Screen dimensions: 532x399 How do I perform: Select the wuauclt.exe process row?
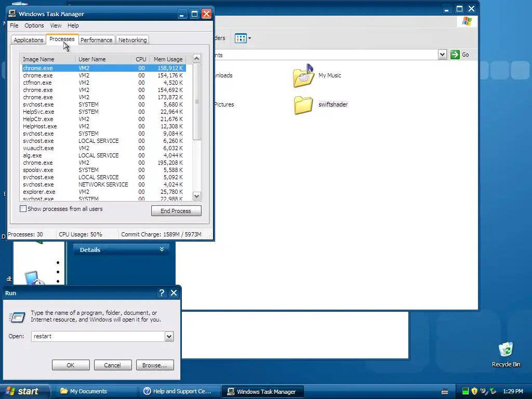(103, 148)
